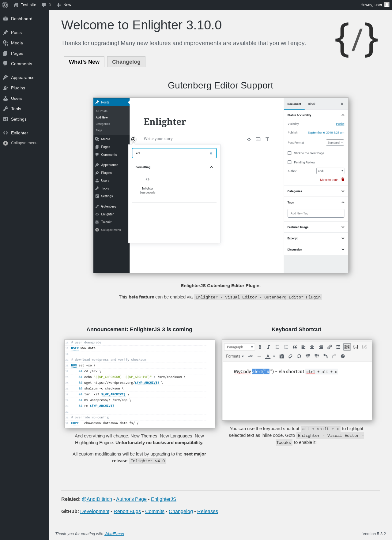392x540 pixels.
Task: Click the WordPress logo in the admin bar
Action: coord(5,5)
